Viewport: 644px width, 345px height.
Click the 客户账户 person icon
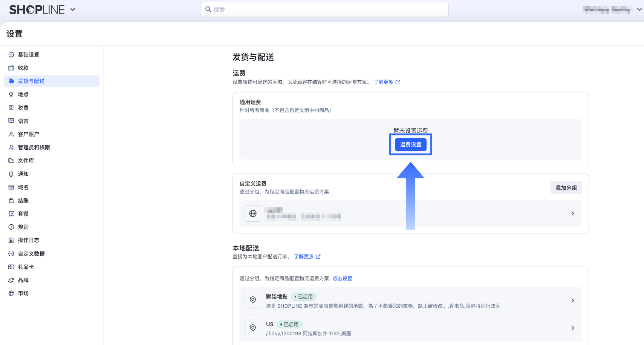pyautogui.click(x=11, y=134)
